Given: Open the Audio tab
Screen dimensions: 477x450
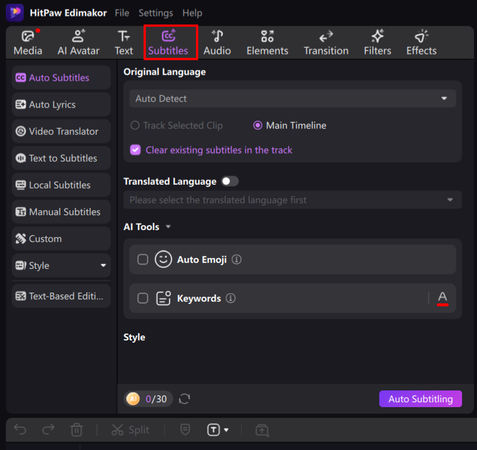Looking at the screenshot, I should click(217, 43).
